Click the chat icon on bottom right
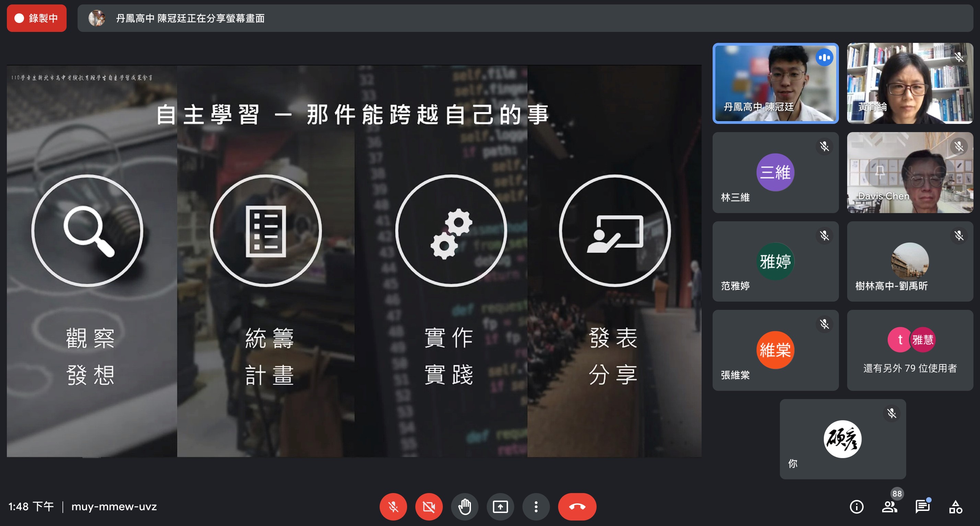Viewport: 980px width, 526px height. (x=927, y=505)
